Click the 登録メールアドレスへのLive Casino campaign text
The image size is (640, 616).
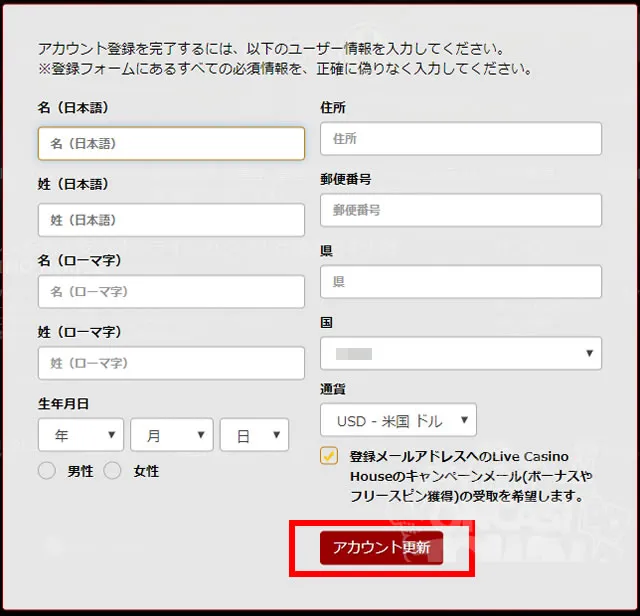(471, 476)
